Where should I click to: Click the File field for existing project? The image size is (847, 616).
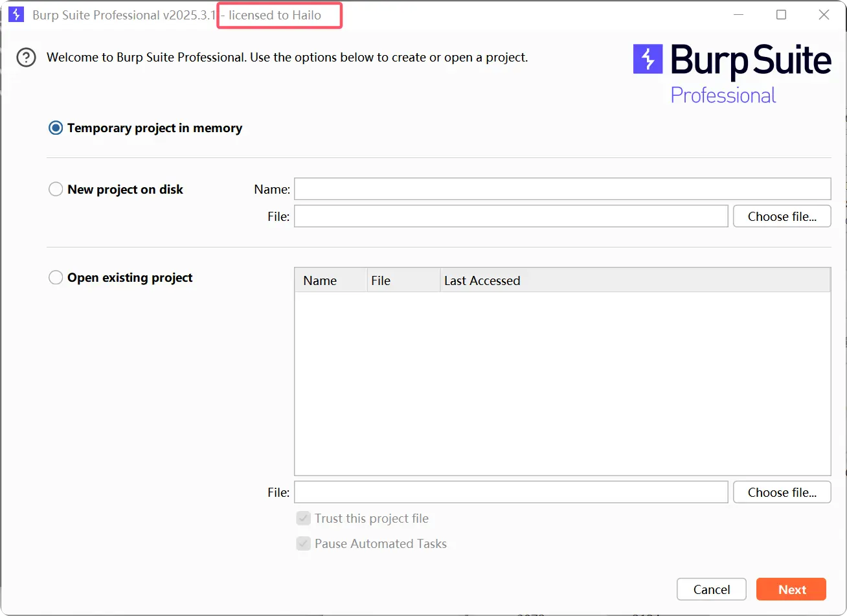point(511,492)
